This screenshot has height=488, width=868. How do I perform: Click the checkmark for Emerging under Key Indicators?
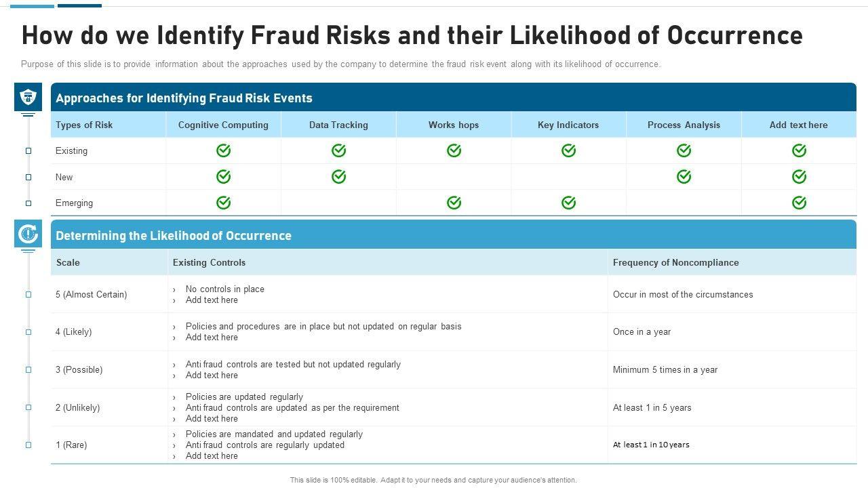(x=568, y=203)
